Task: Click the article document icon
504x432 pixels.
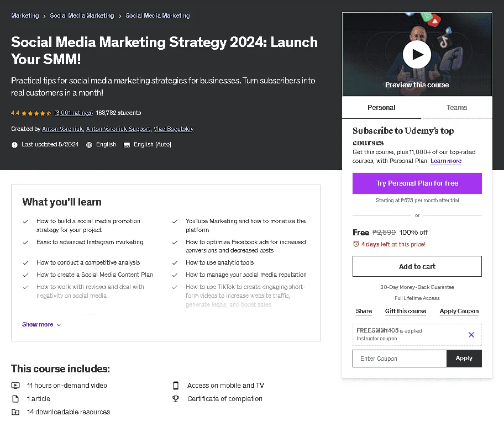Action: tap(15, 398)
